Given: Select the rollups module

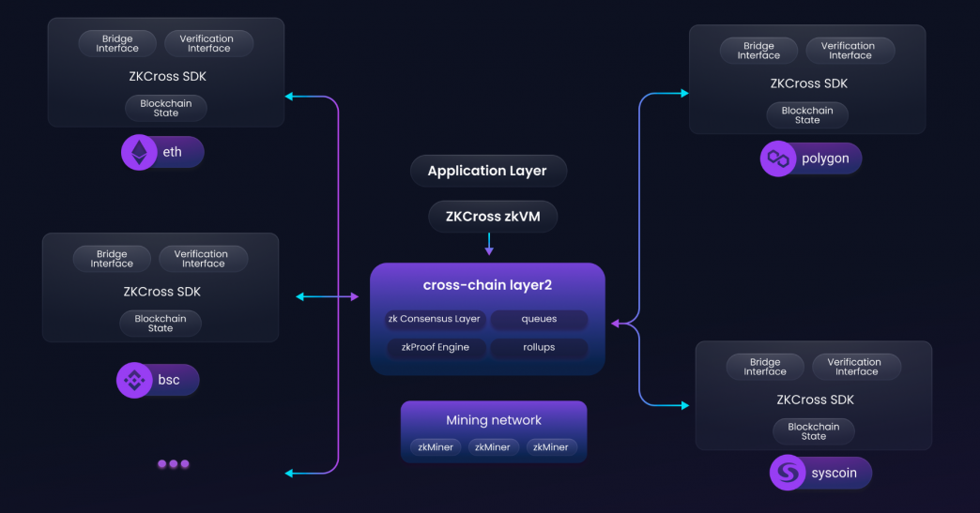Looking at the screenshot, I should tap(539, 347).
